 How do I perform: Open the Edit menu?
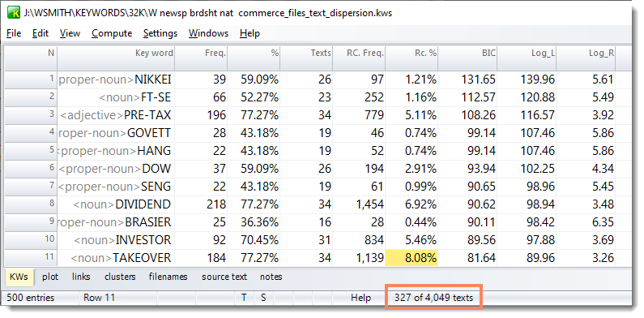[41, 33]
